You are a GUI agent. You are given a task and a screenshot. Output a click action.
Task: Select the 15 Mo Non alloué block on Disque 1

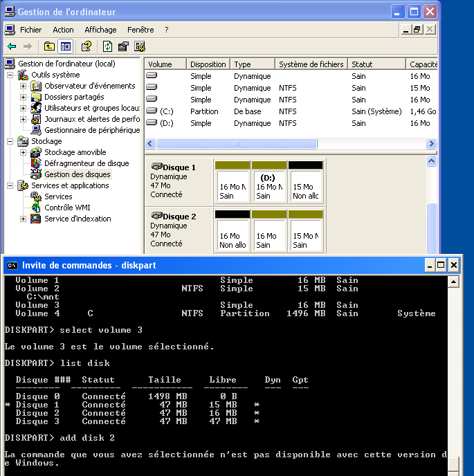point(305,182)
